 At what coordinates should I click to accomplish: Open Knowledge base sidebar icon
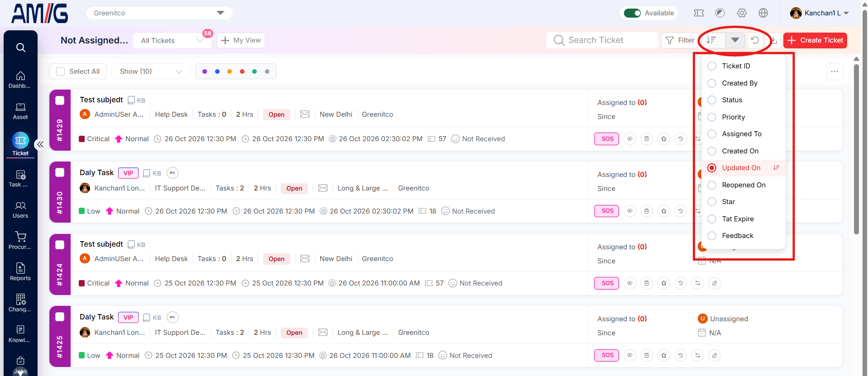tap(20, 334)
